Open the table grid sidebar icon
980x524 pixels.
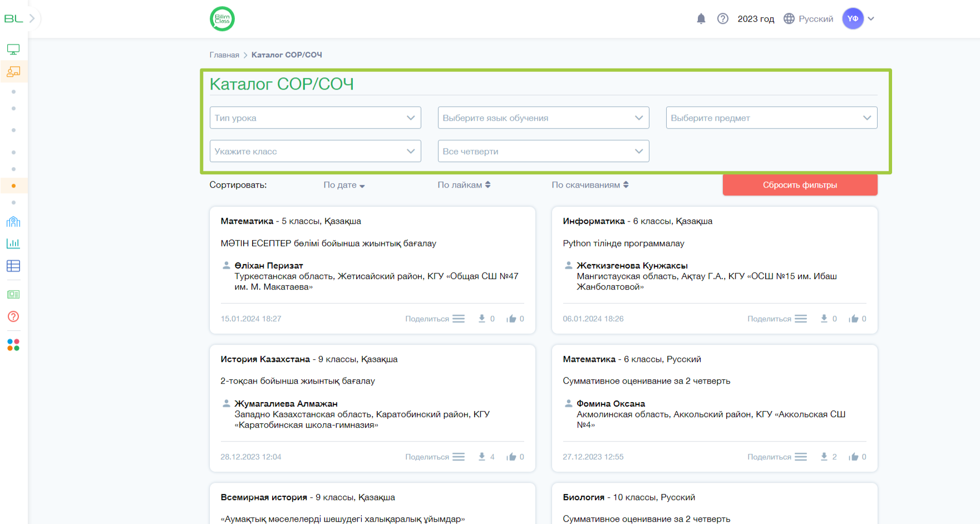click(x=13, y=266)
